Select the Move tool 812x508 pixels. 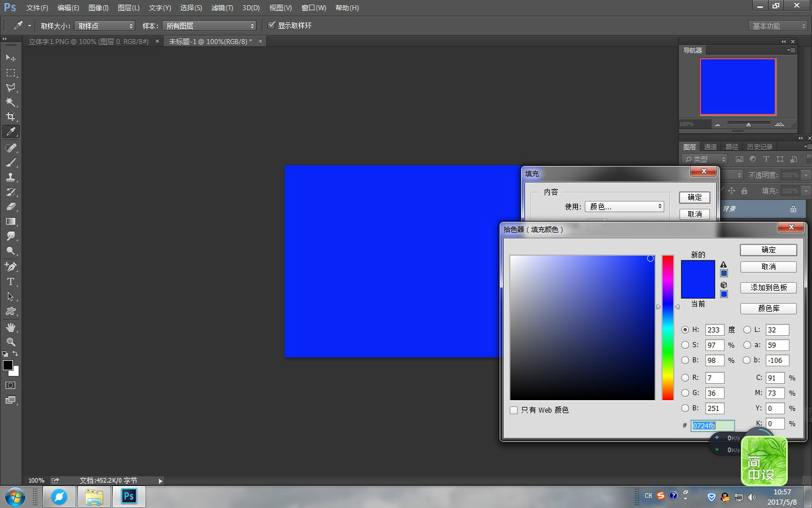click(11, 58)
